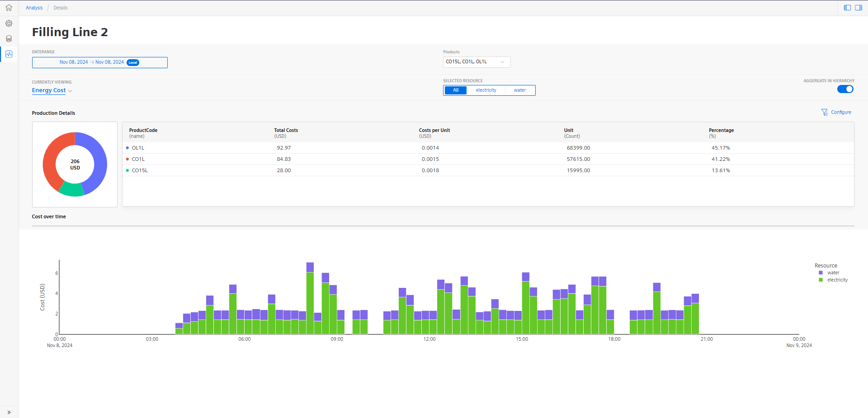Click the 18:00 axis label
This screenshot has height=418, width=868.
tap(614, 339)
